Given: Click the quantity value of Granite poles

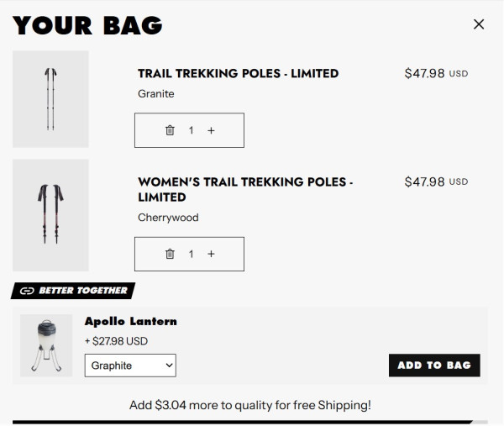Looking at the screenshot, I should tap(191, 130).
